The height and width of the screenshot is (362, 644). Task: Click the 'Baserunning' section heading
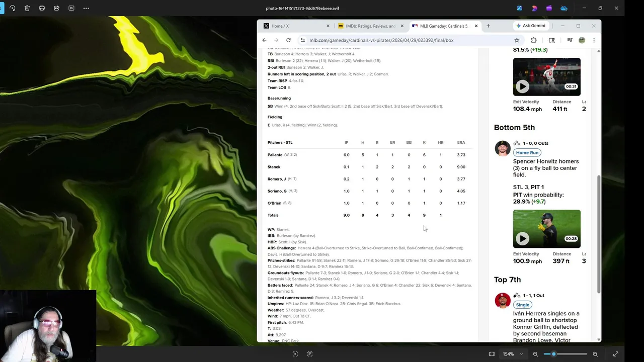point(279,98)
